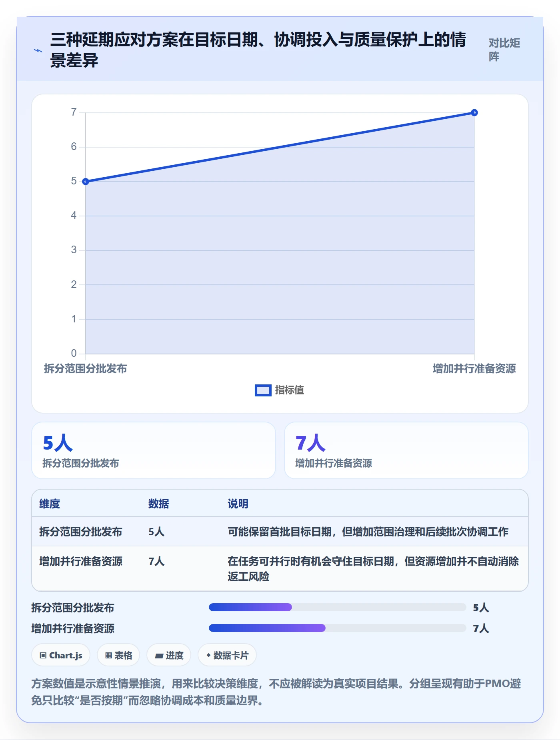Click the 说明 column header
560x740 pixels.
[x=238, y=504]
